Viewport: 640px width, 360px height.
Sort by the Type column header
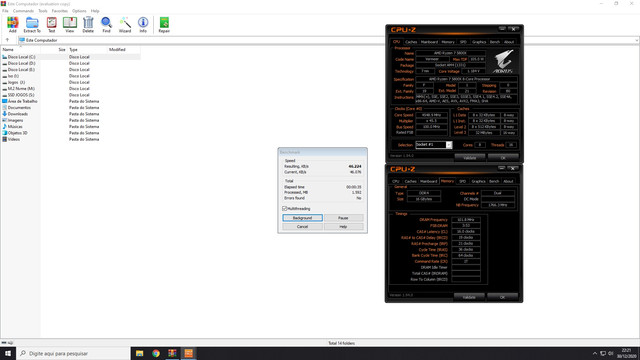(x=87, y=49)
